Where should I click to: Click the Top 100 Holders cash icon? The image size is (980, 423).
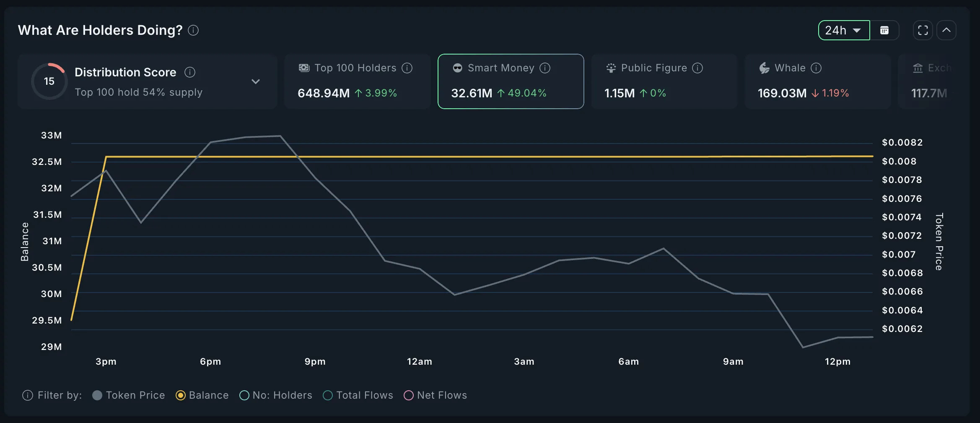coord(303,68)
